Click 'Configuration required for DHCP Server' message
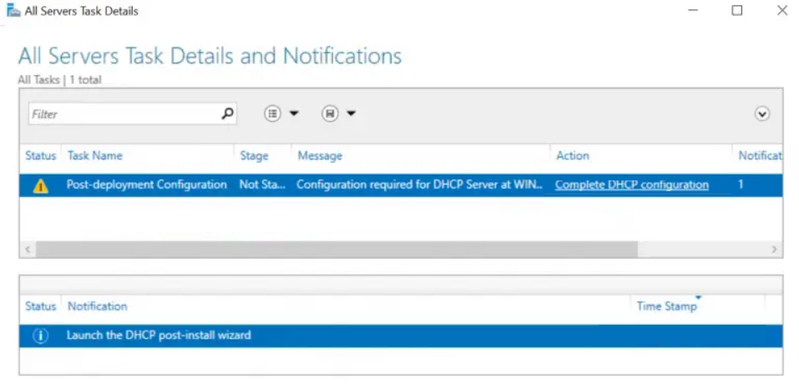This screenshot has width=799, height=390. pos(420,185)
